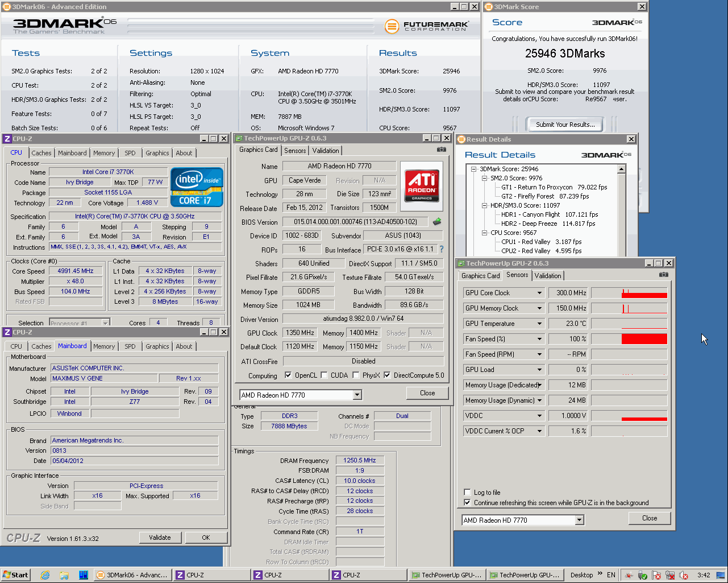Open the GPU Temperature sensor dropdown
Viewport: 728px width, 583px height.
click(x=539, y=324)
